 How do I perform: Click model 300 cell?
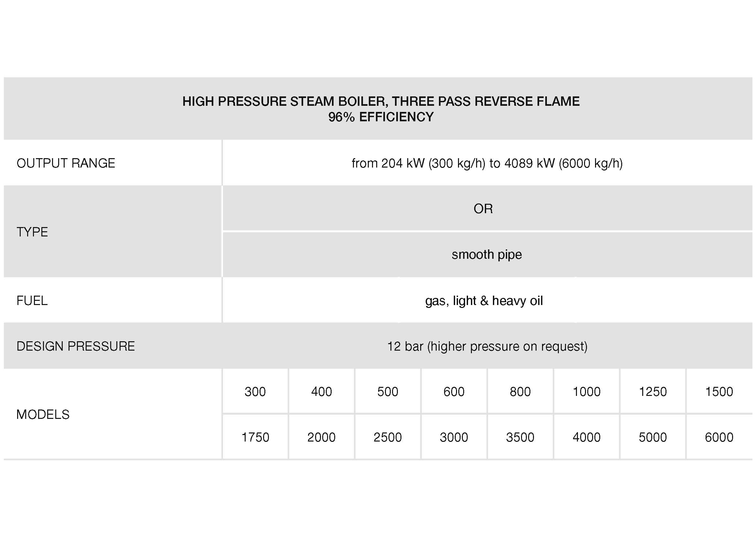(255, 392)
